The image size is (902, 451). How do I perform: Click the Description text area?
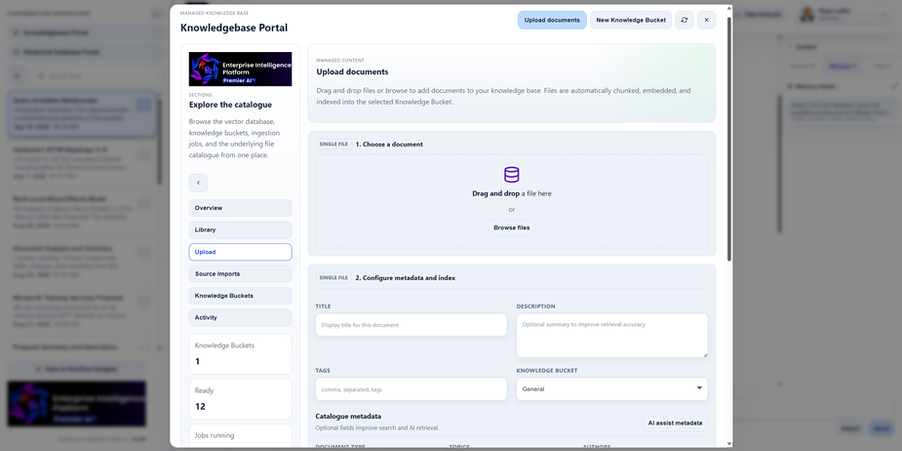612,335
